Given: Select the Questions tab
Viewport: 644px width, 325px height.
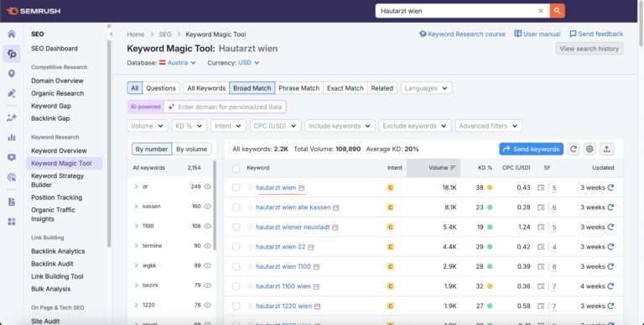Looking at the screenshot, I should tap(161, 88).
